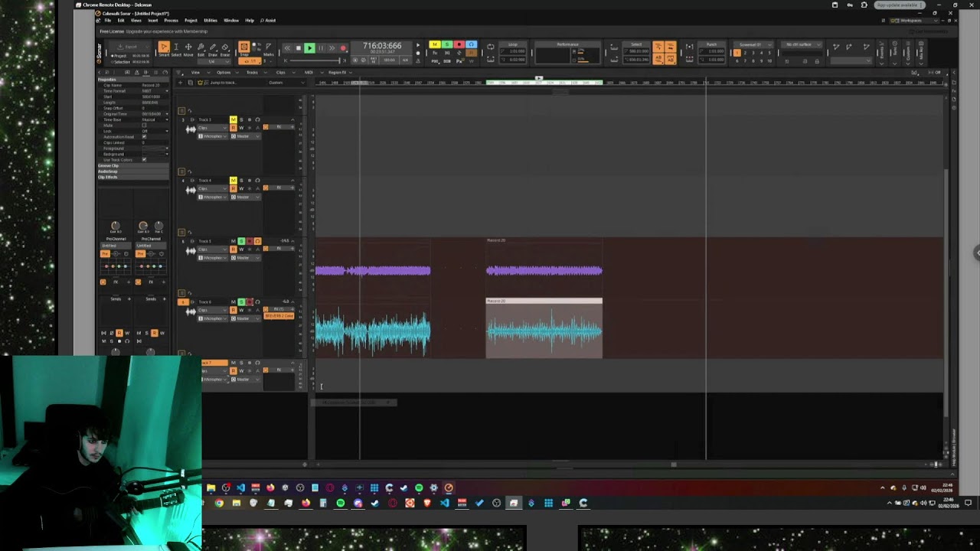
Task: Choose the Erase tool
Action: click(x=225, y=48)
